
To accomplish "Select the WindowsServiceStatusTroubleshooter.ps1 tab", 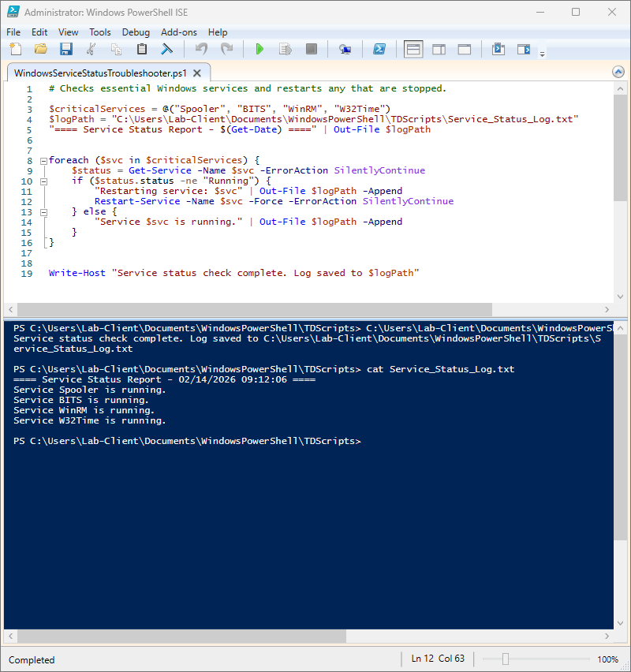I will pyautogui.click(x=99, y=70).
